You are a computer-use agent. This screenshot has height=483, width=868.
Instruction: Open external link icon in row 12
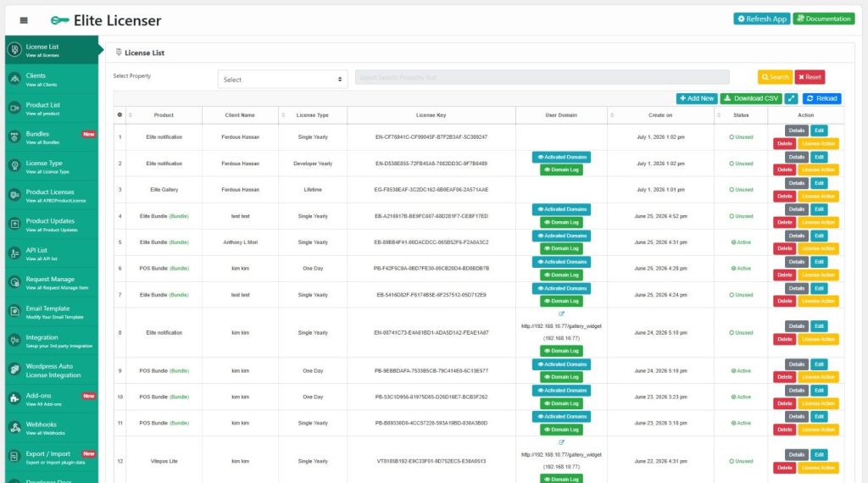(x=561, y=442)
